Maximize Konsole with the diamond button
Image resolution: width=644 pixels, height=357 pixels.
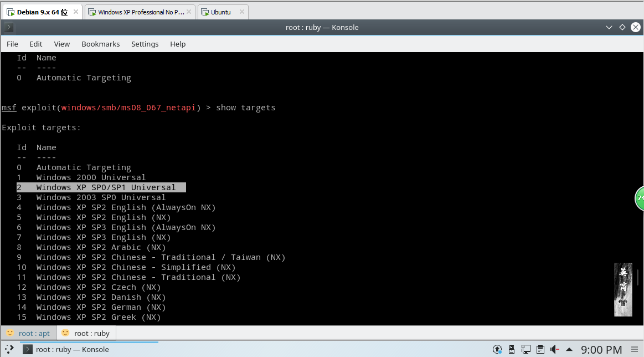(x=622, y=28)
